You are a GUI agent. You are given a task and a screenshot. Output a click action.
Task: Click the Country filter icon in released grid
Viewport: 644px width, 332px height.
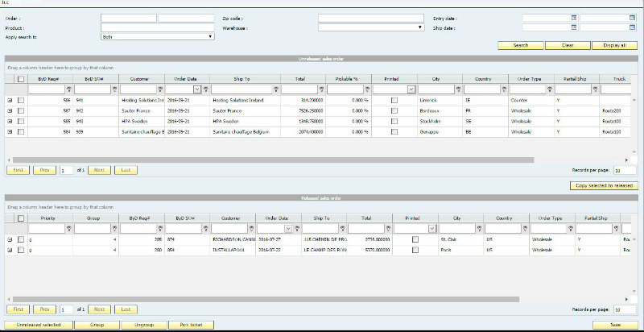[525, 229]
